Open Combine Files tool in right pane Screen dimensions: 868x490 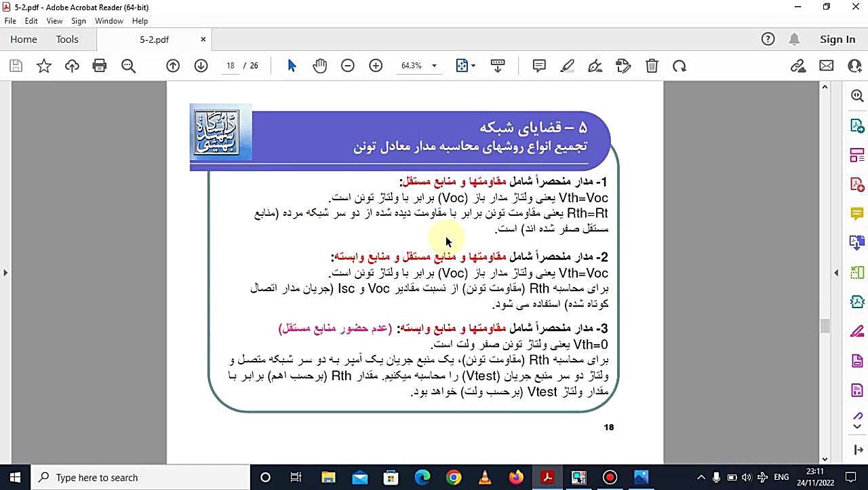(x=857, y=242)
